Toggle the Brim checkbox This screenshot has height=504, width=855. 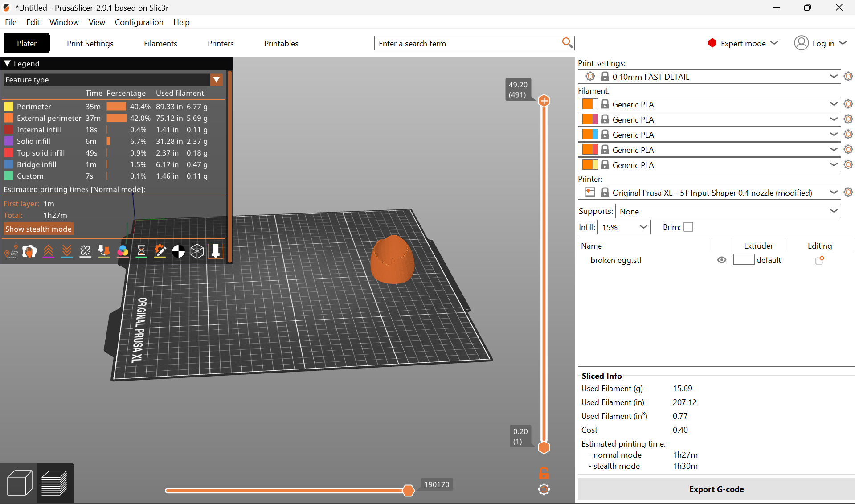point(688,227)
